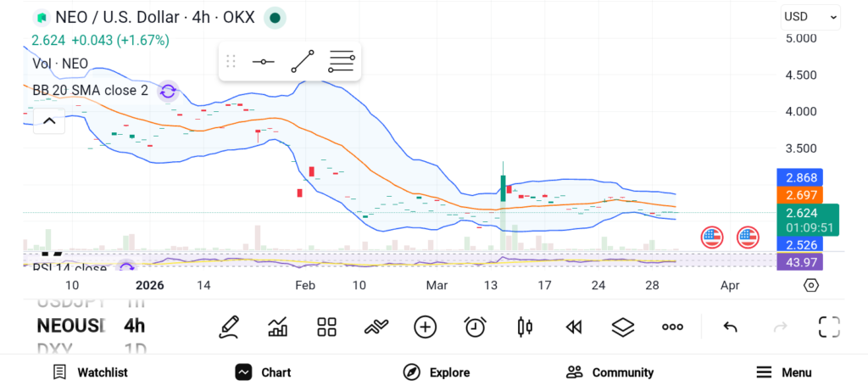The image size is (868, 391).
Task: Switch to the Explore tab
Action: coord(436,372)
